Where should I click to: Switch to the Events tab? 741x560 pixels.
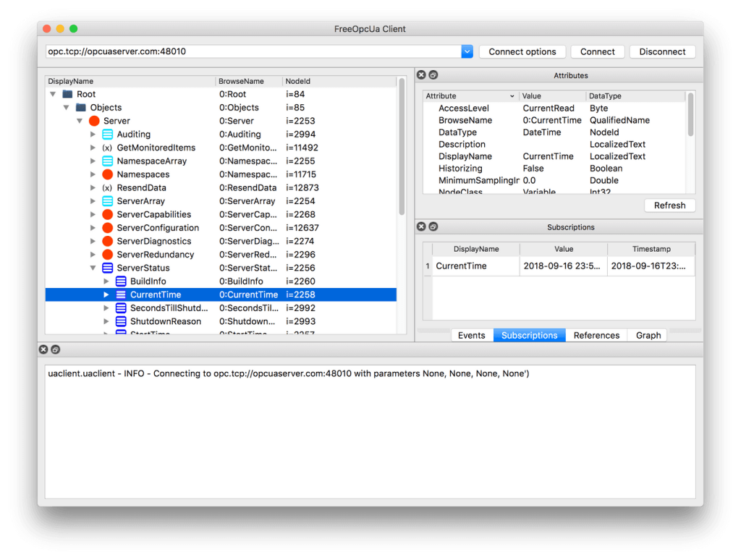(471, 335)
